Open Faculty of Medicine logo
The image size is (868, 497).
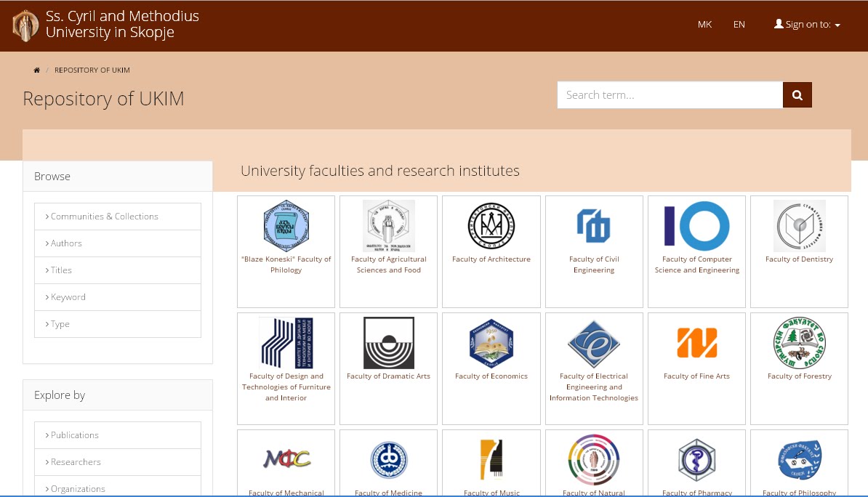pyautogui.click(x=389, y=460)
